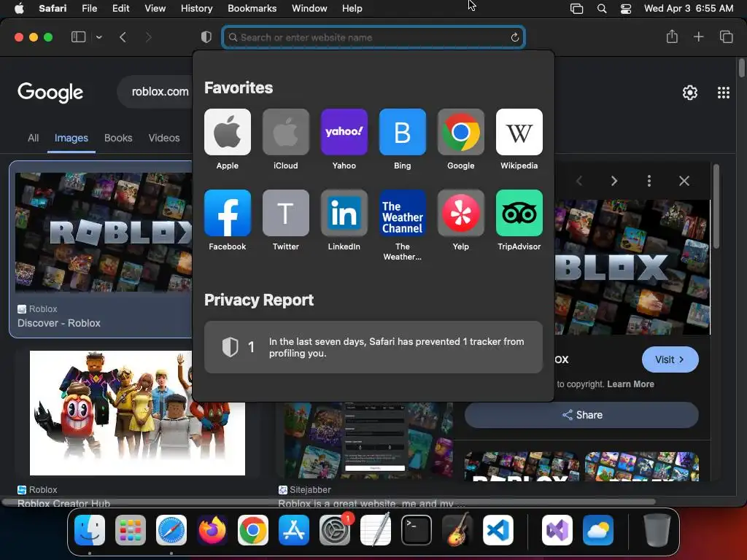This screenshot has height=560, width=747.
Task: Open the Bing favorite tile
Action: click(x=402, y=132)
